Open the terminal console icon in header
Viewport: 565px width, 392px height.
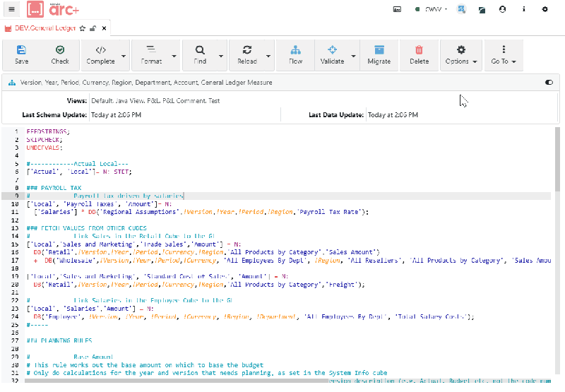coord(397,9)
